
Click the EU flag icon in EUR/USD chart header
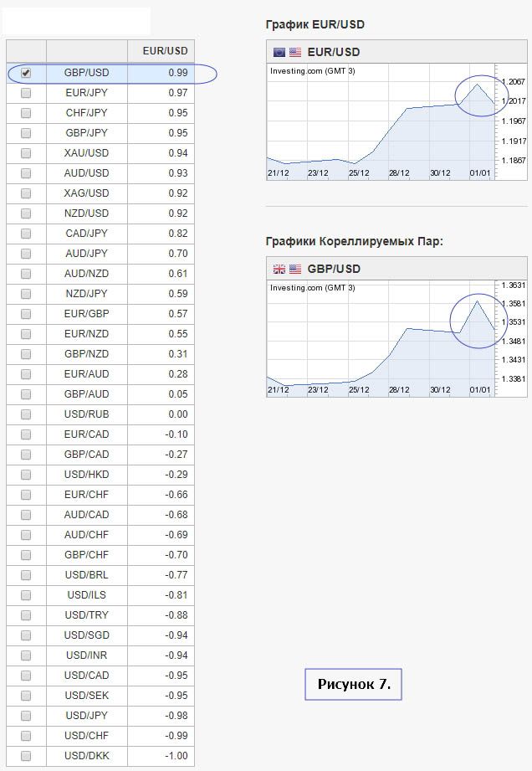279,52
